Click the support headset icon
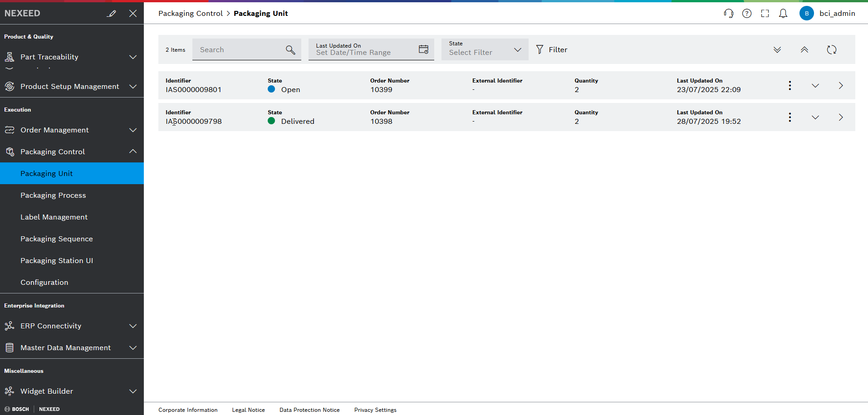The width and height of the screenshot is (868, 415). (729, 13)
